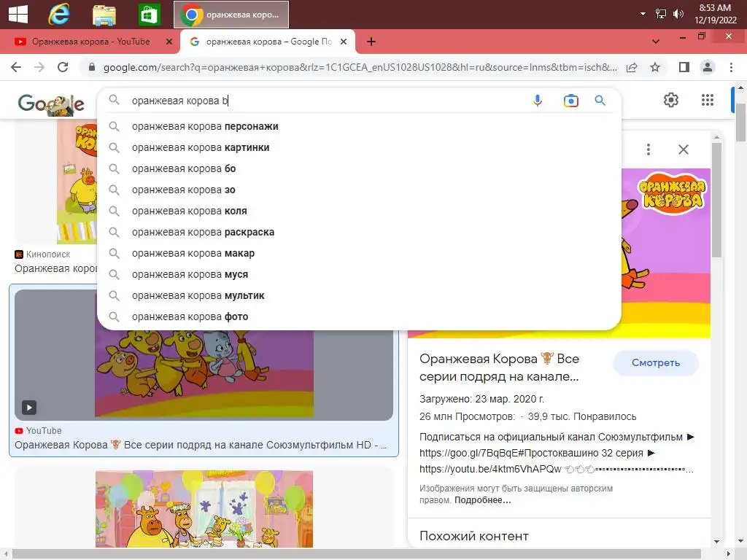
Task: Click the taskbar clock showing 8:53 AM
Action: 715,14
